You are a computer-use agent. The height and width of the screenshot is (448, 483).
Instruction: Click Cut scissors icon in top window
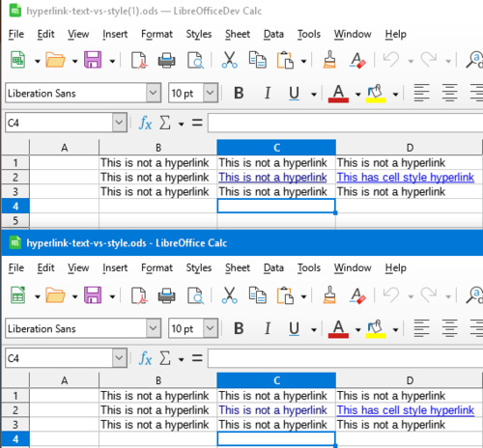(x=229, y=60)
